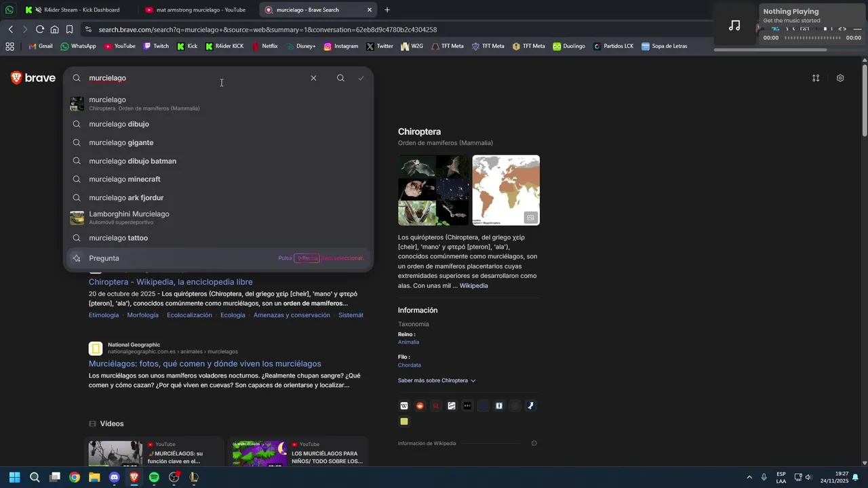Open Chiroptera - Wikipedia result link
The height and width of the screenshot is (488, 868).
[x=171, y=282]
